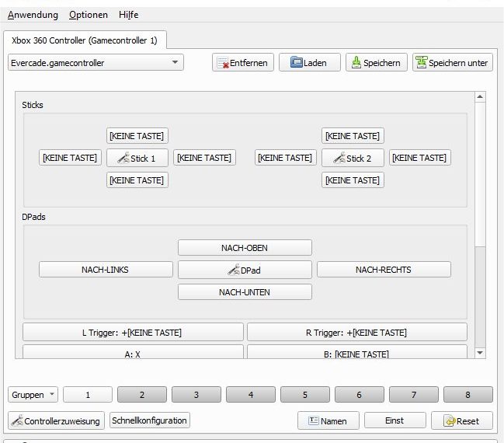The width and height of the screenshot is (504, 443).
Task: Open Stick 1 settings with wrench icon
Action: pos(137,159)
